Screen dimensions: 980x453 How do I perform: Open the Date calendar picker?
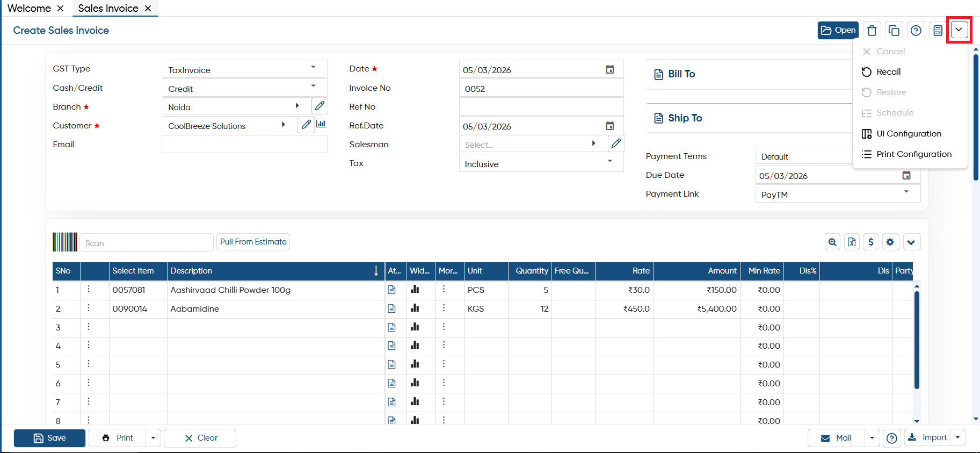click(610, 69)
